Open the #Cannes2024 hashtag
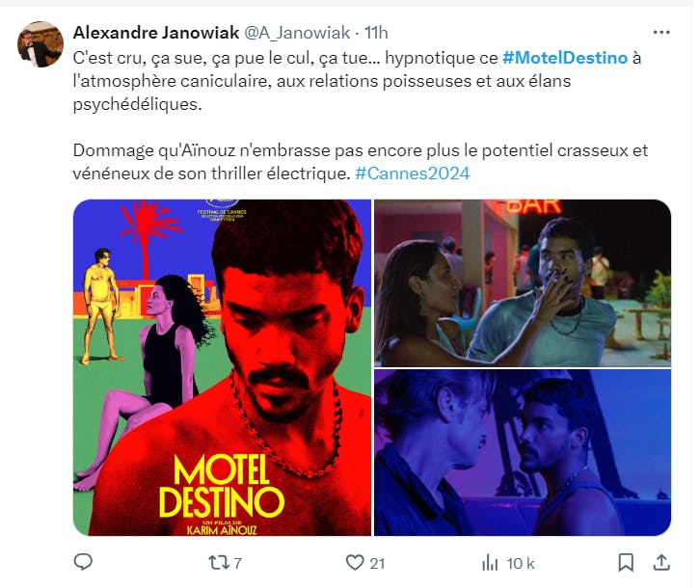The width and height of the screenshot is (700, 588). pos(412,174)
